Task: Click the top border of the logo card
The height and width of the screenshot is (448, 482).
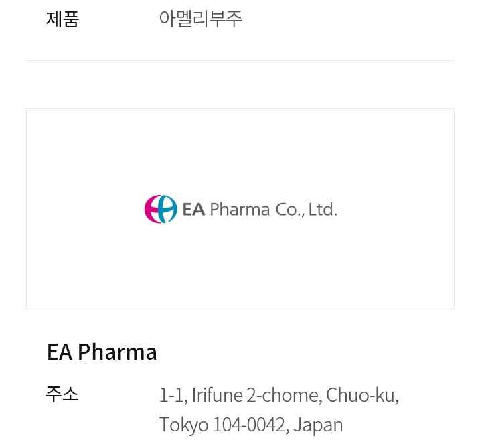Action: click(x=240, y=109)
